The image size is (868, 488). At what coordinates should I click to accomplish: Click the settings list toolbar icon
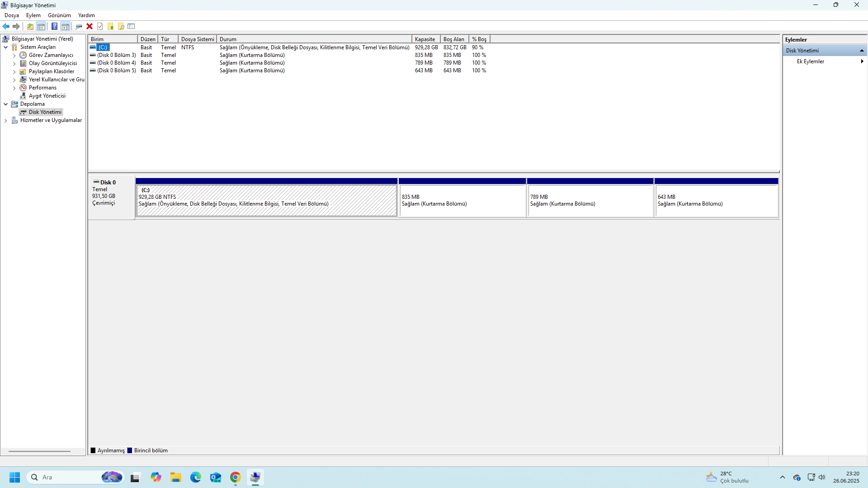tap(132, 26)
